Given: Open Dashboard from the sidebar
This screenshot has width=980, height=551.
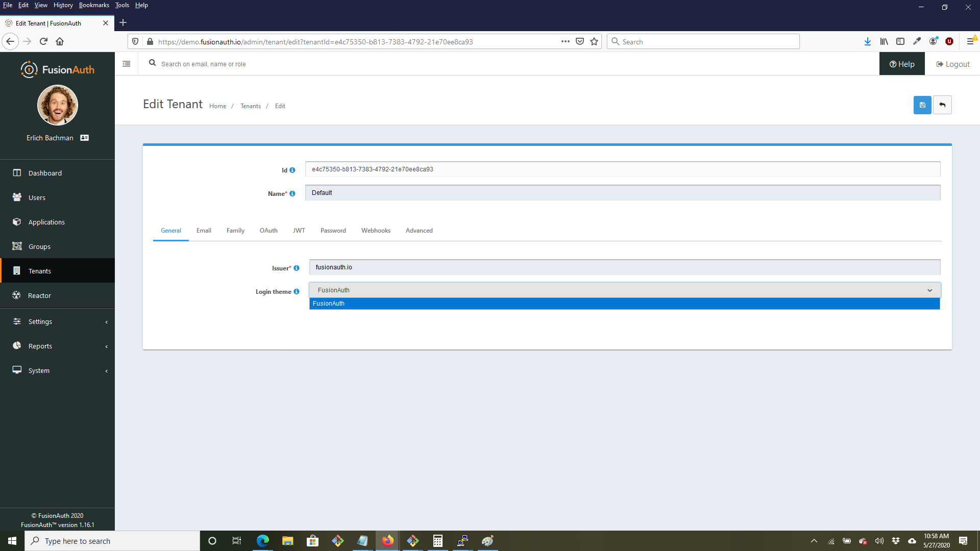Looking at the screenshot, I should pyautogui.click(x=45, y=173).
